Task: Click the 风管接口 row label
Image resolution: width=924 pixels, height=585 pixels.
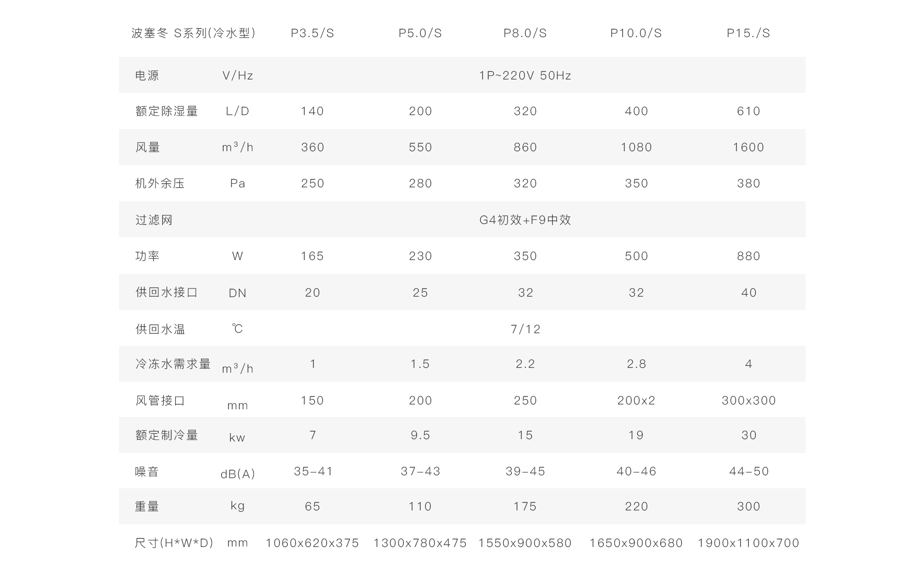Action: tap(160, 401)
